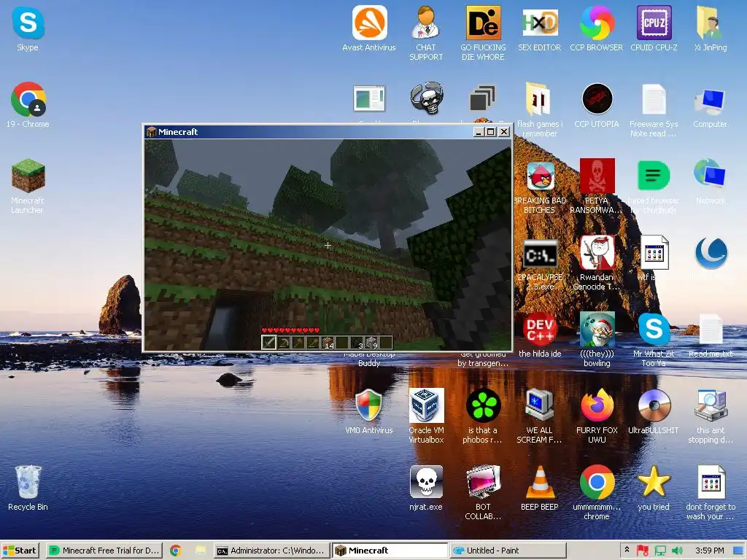Open the CCP BROWSER desktop icon
Image resolution: width=747 pixels, height=560 pixels.
(x=597, y=28)
